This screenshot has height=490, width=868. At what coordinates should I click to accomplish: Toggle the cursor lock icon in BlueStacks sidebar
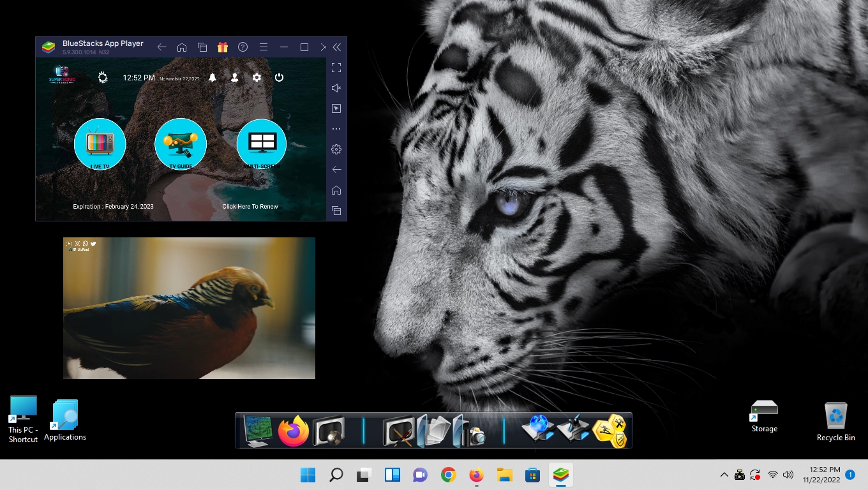336,108
